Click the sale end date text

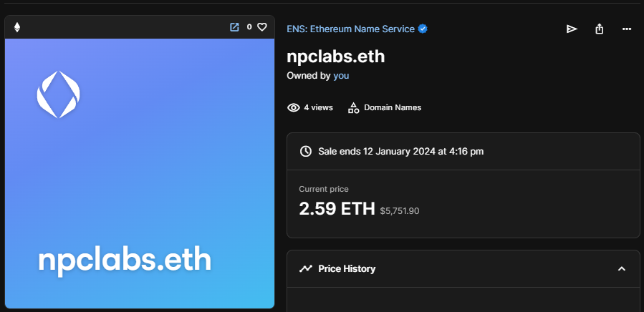401,151
